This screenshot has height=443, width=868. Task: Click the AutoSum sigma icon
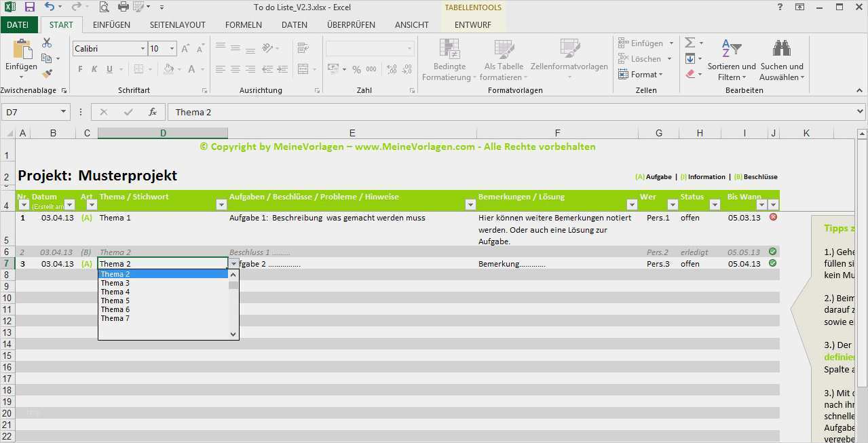pos(690,43)
